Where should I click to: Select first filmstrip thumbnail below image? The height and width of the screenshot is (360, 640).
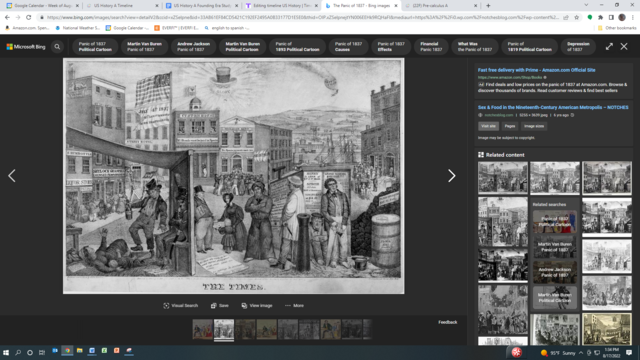pyautogui.click(x=202, y=329)
